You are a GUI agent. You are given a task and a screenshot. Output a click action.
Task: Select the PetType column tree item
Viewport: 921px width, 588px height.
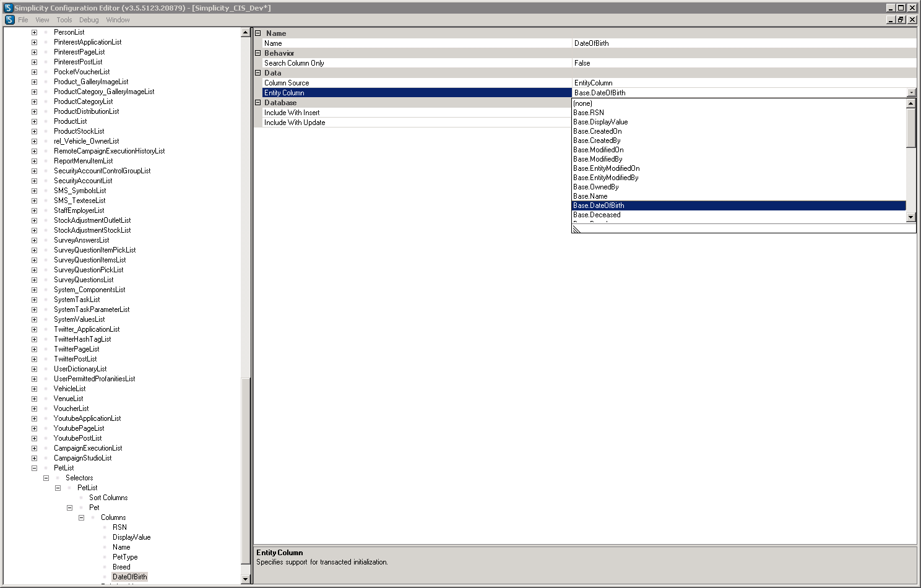pos(125,557)
